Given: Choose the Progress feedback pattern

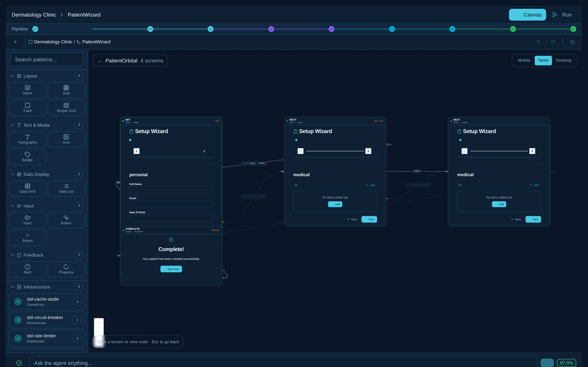Looking at the screenshot, I should (x=66, y=269).
